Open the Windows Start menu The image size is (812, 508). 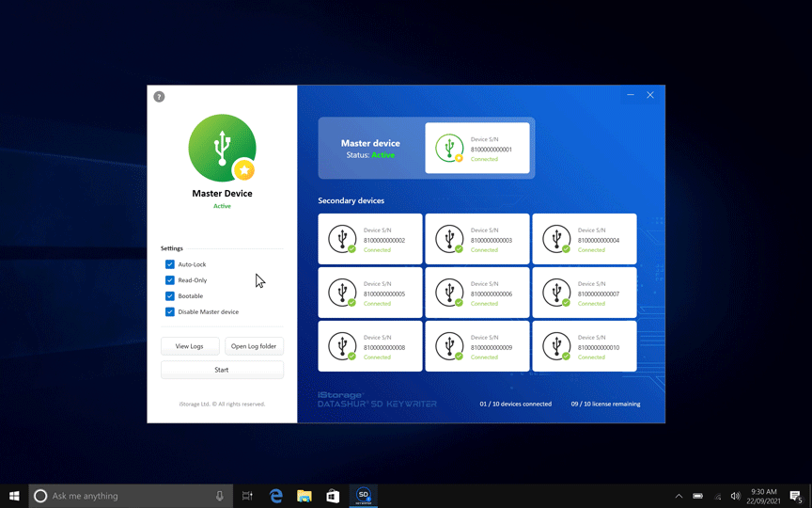[14, 496]
